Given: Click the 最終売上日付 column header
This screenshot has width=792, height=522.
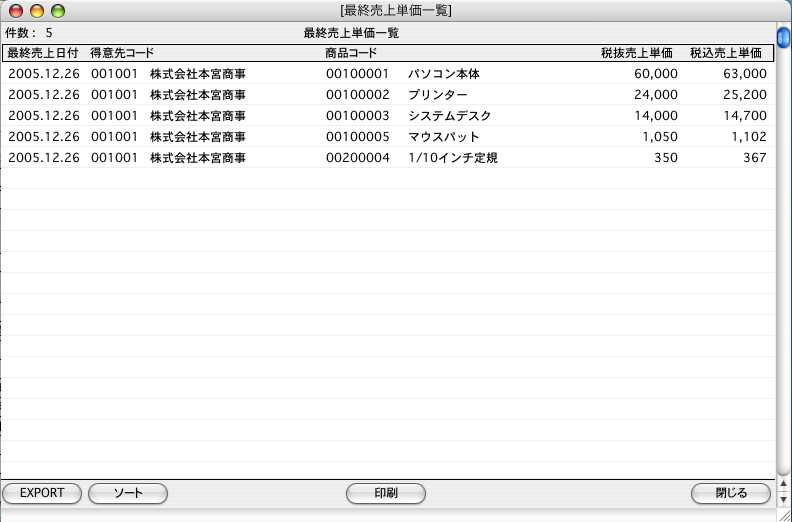Looking at the screenshot, I should (42, 52).
